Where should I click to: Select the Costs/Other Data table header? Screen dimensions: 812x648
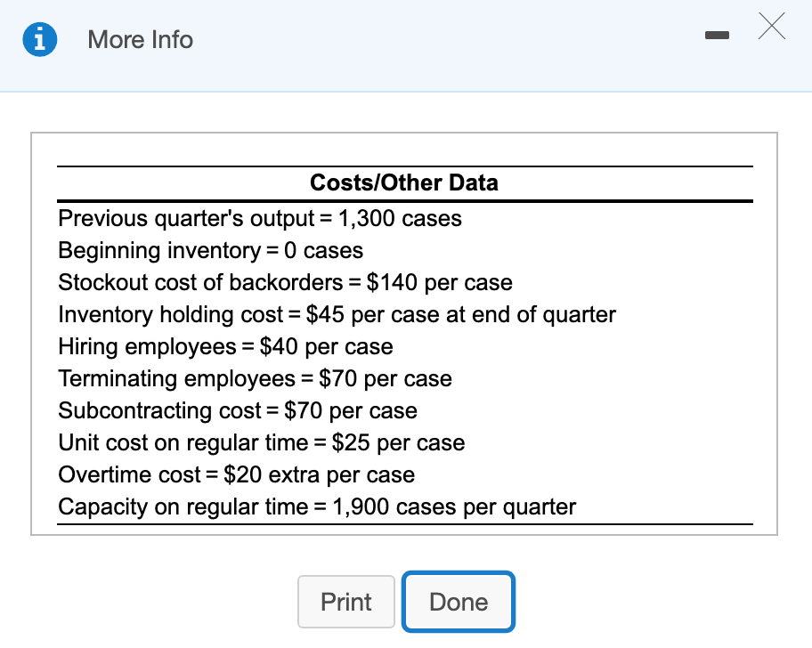click(404, 182)
